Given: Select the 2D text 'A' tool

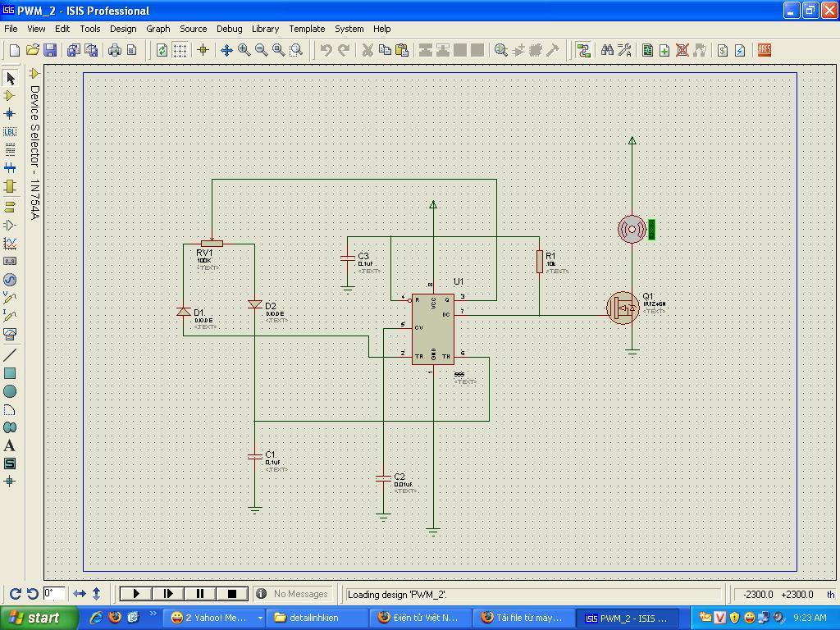Looking at the screenshot, I should point(10,445).
